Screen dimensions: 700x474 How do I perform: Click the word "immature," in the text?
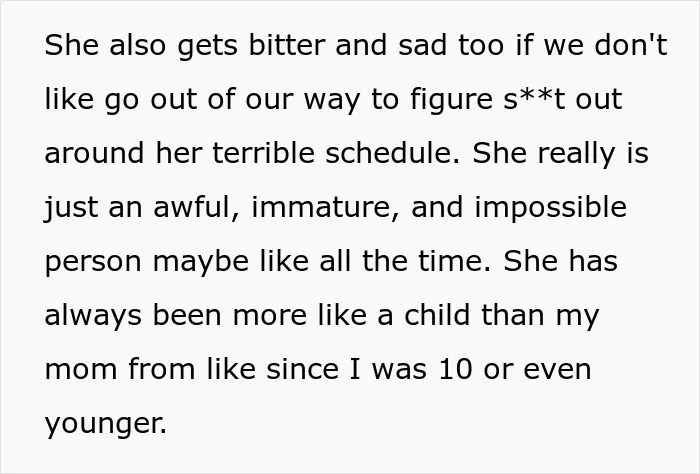click(325, 207)
